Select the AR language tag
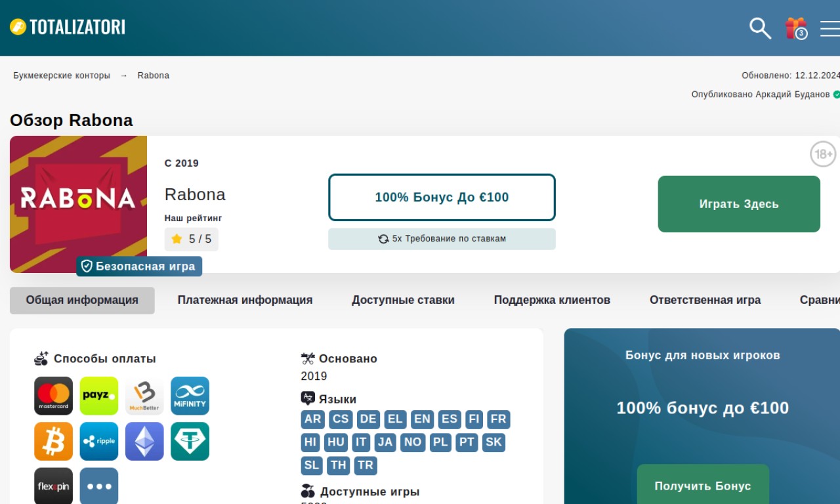Viewport: 840px width, 504px height. tap(313, 419)
